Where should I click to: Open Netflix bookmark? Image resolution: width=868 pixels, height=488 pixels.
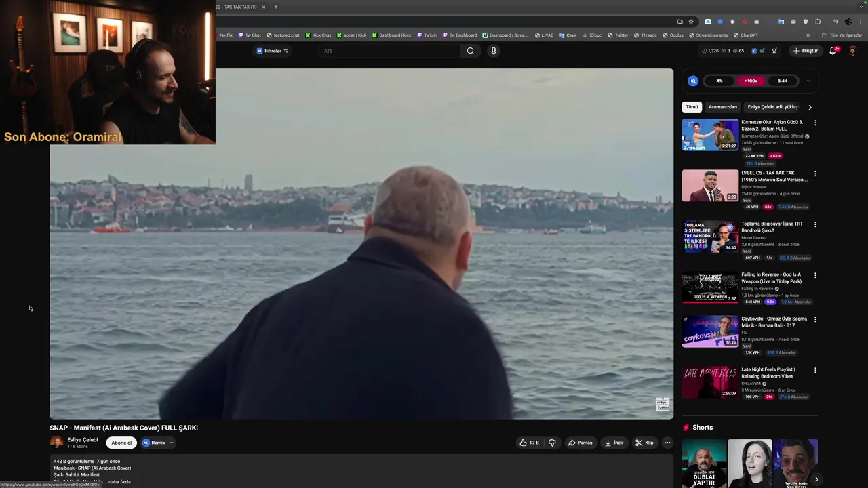pos(224,35)
